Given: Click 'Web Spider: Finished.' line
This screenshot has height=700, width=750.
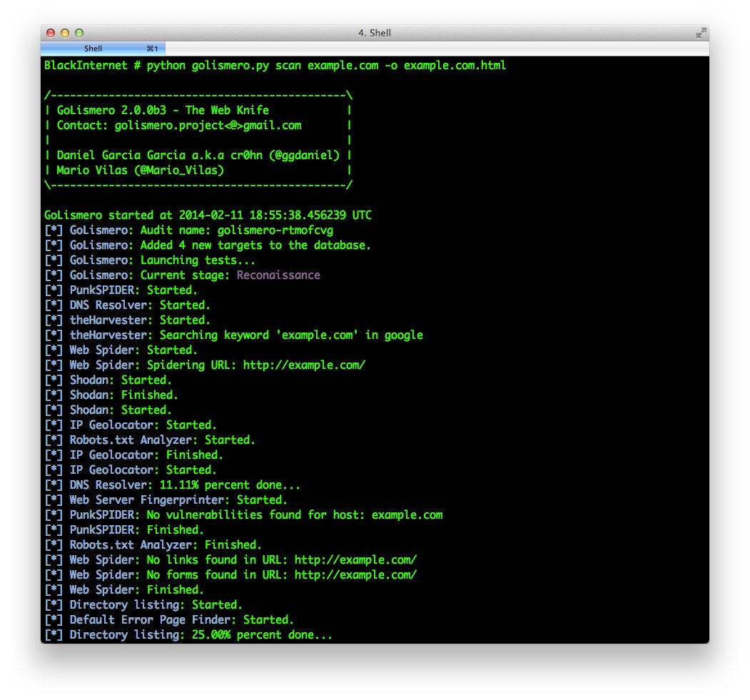Looking at the screenshot, I should 124,589.
